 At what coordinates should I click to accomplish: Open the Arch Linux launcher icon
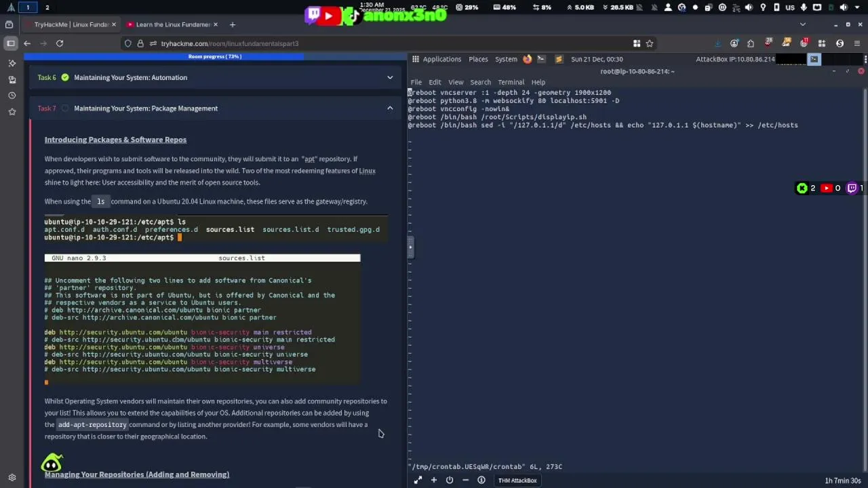point(11,7)
